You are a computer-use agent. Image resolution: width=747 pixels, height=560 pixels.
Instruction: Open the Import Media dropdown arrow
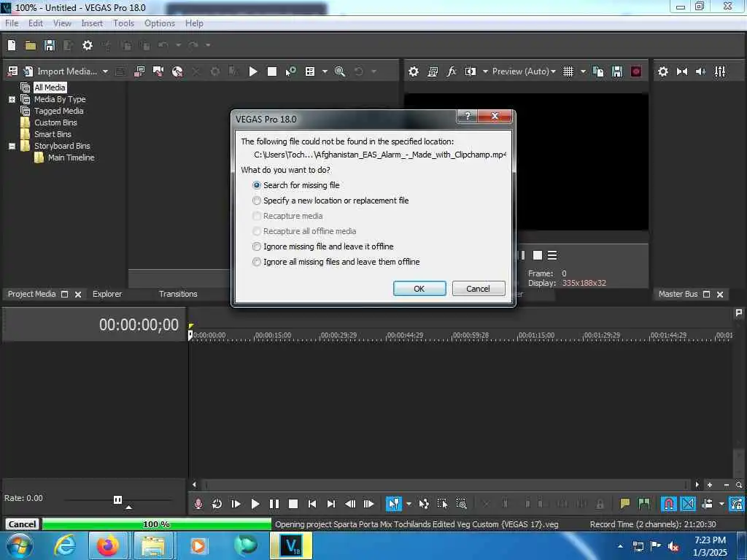coord(105,71)
